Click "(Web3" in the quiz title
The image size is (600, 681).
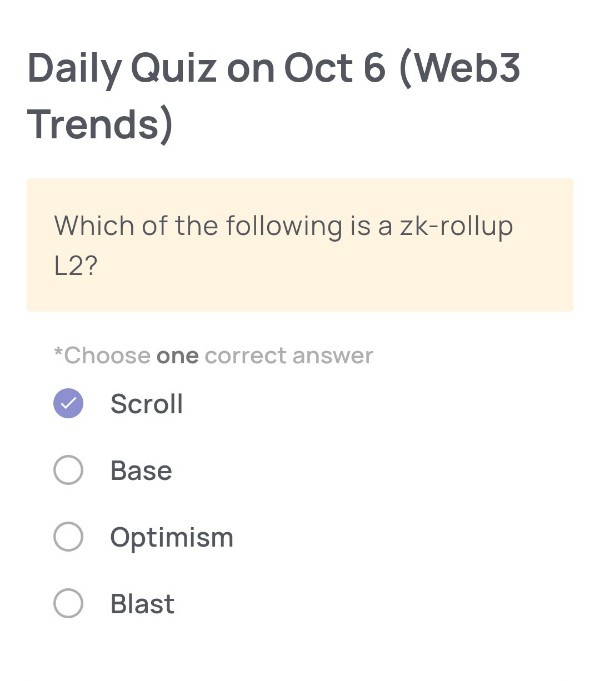coord(463,68)
